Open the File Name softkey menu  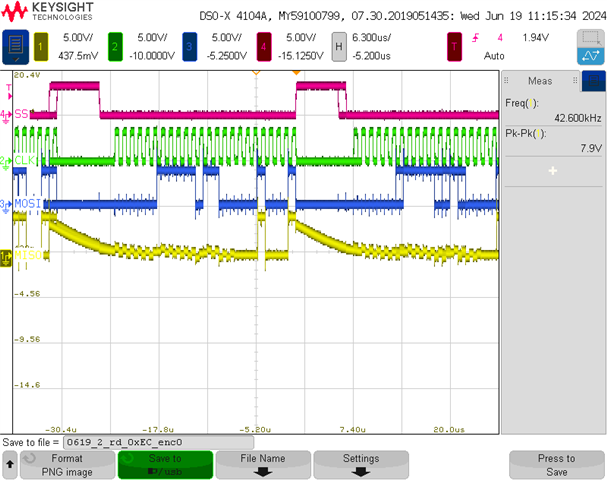coord(263,465)
